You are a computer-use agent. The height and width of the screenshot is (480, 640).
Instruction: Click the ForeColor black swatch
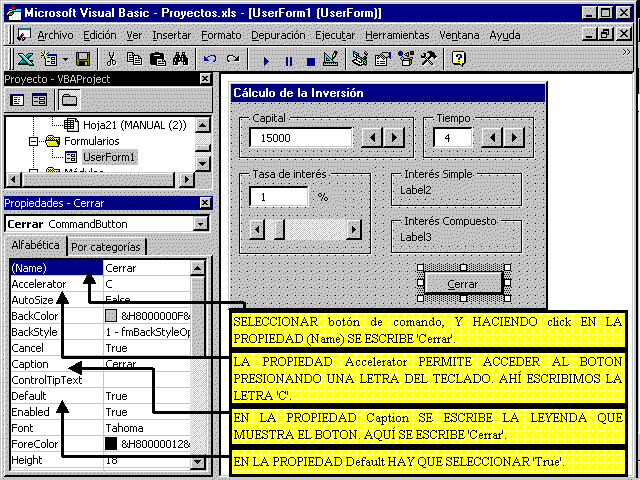111,444
